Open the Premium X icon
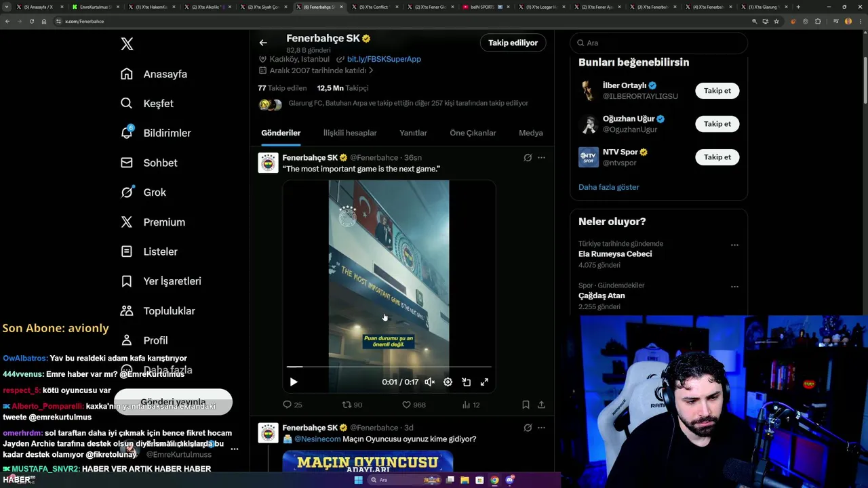Viewport: 868px width, 488px height. 127,222
